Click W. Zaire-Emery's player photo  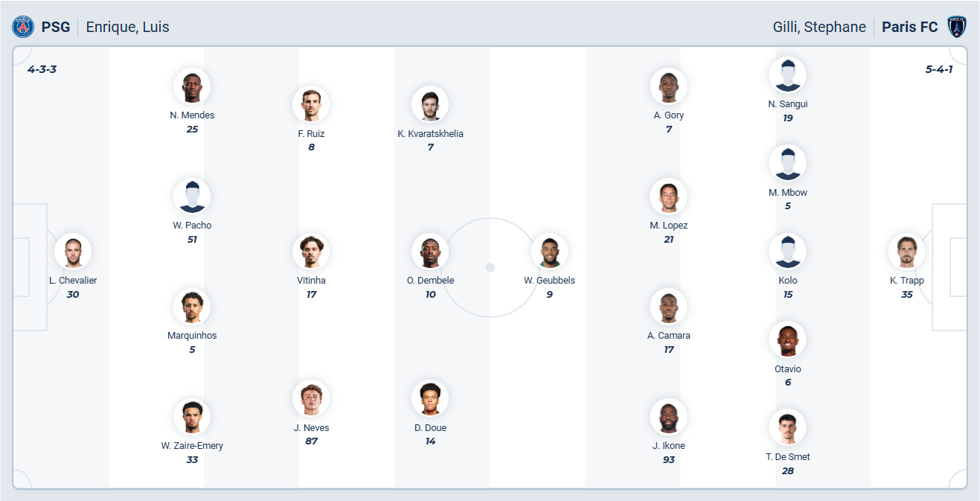point(192,417)
